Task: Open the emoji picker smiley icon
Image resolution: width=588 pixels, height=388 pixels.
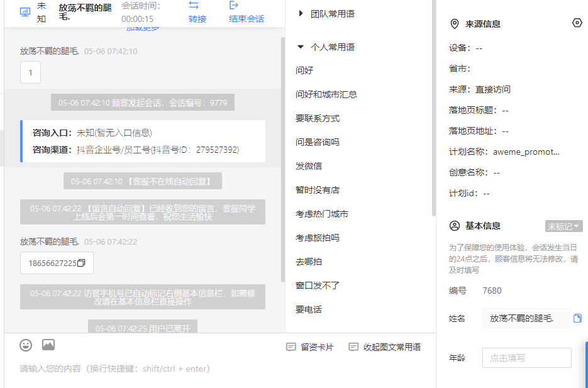Action: (26, 345)
